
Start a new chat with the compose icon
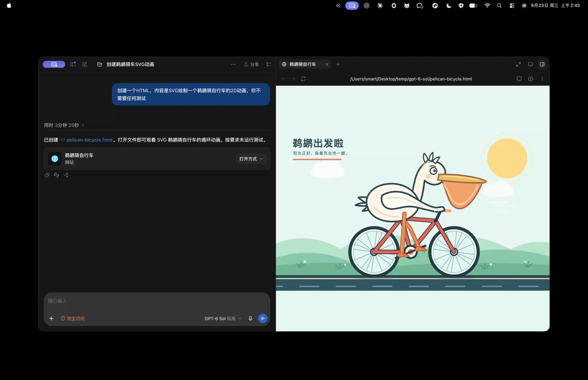(85, 64)
